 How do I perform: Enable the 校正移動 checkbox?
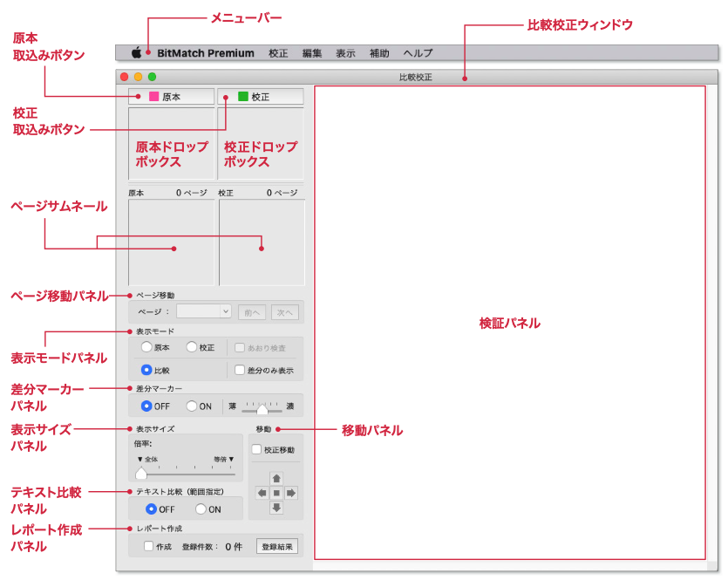(x=256, y=449)
